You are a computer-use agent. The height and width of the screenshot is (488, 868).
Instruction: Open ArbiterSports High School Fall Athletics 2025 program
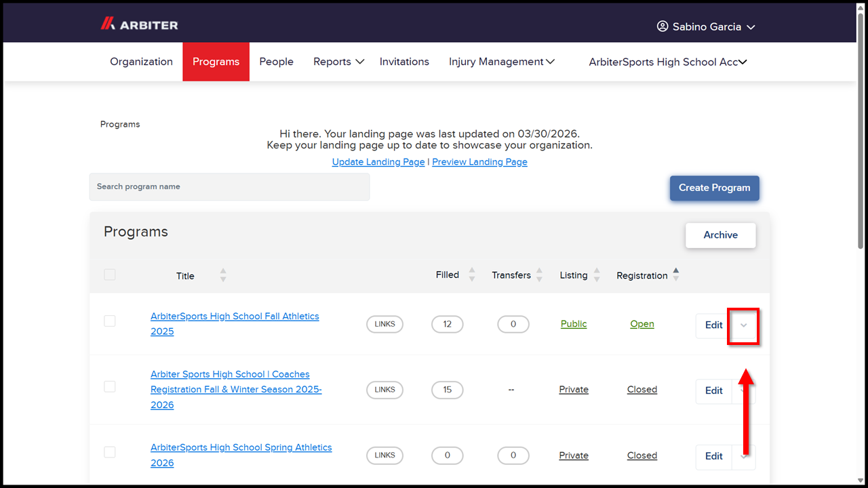pos(235,324)
